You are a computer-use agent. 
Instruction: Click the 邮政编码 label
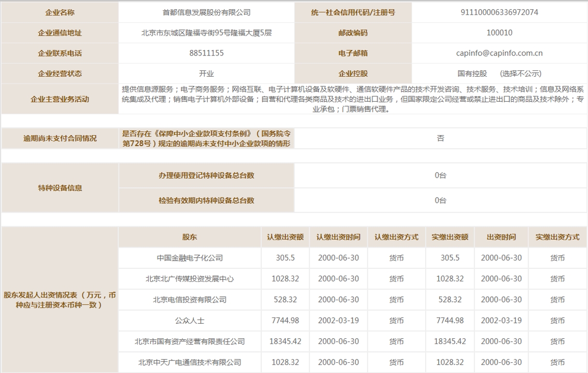click(353, 33)
